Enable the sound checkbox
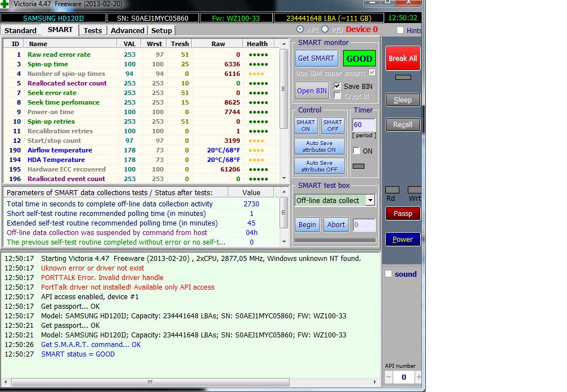 388,274
